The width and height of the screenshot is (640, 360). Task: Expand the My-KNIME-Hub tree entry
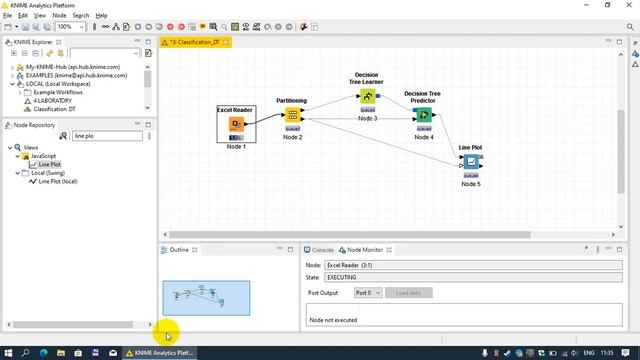click(x=12, y=67)
